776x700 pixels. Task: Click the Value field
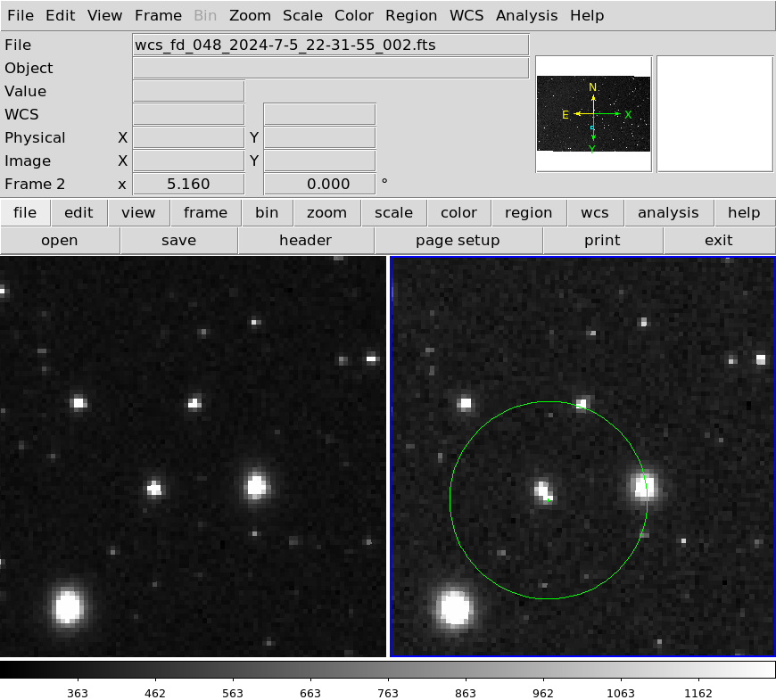pyautogui.click(x=188, y=92)
